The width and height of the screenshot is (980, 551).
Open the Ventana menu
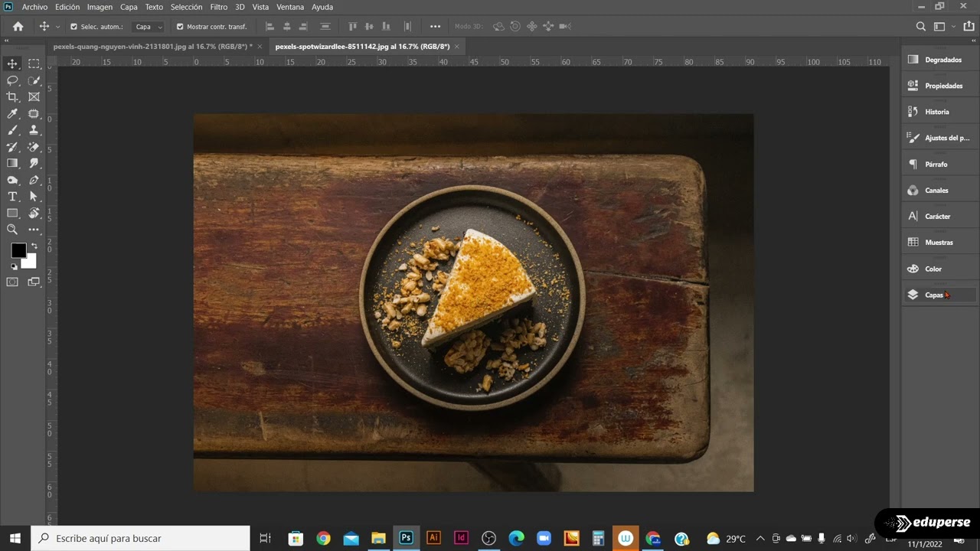290,7
